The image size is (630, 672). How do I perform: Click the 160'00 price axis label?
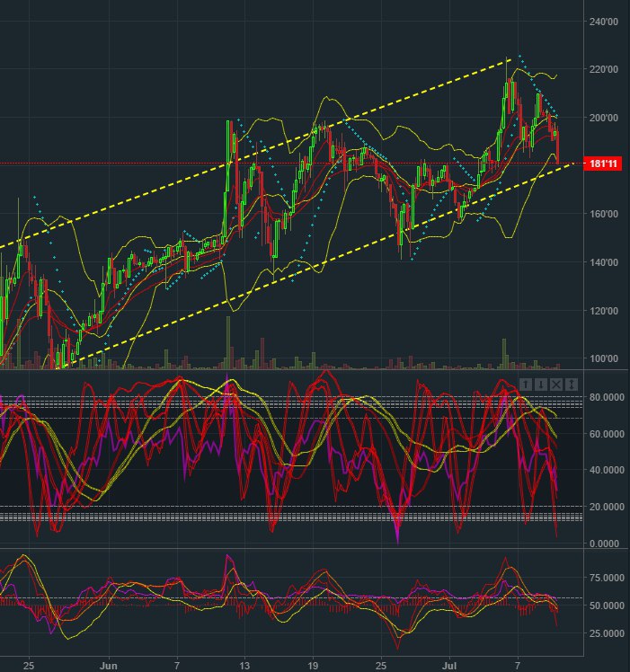click(x=603, y=214)
